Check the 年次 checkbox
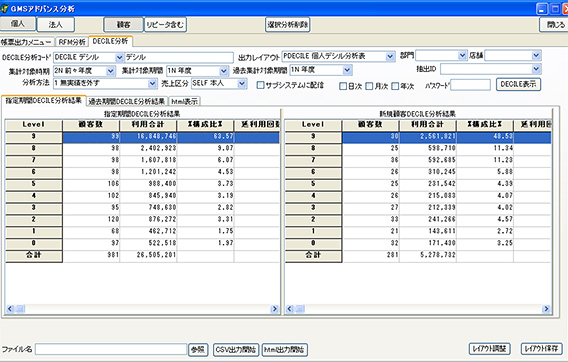 (x=395, y=86)
